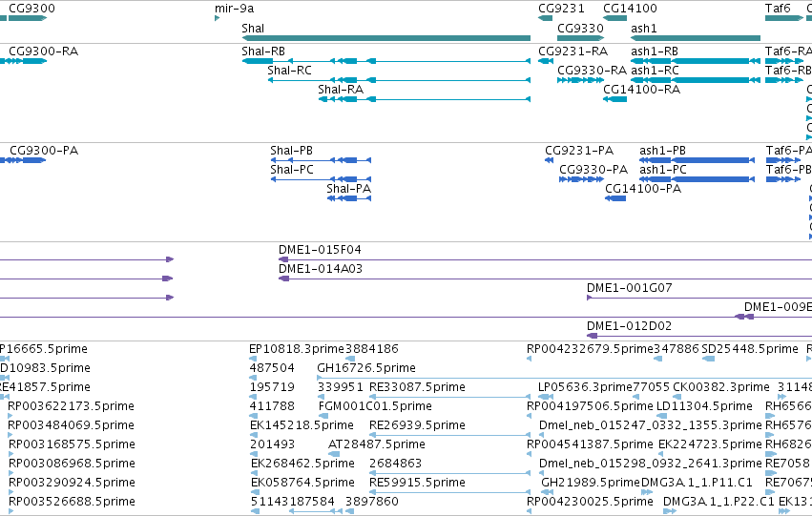Click the RP004230025.5prime EST label
812x516 pixels.
(x=590, y=503)
